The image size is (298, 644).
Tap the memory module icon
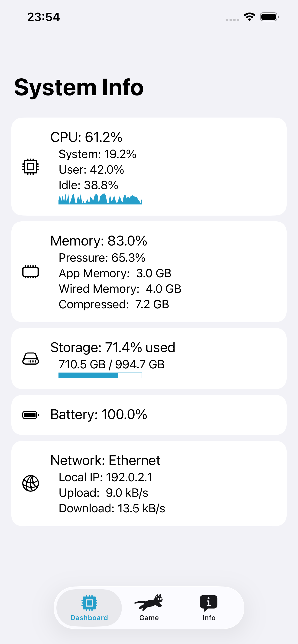pyautogui.click(x=31, y=272)
